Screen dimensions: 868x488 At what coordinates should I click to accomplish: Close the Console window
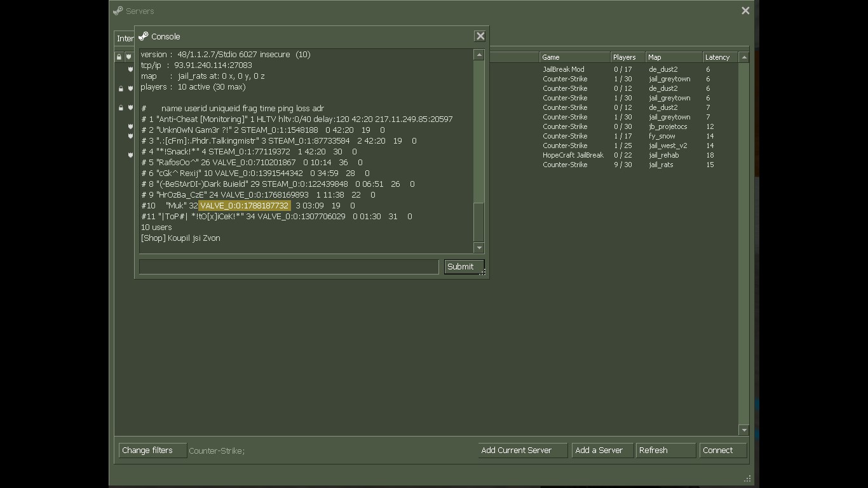pos(480,36)
